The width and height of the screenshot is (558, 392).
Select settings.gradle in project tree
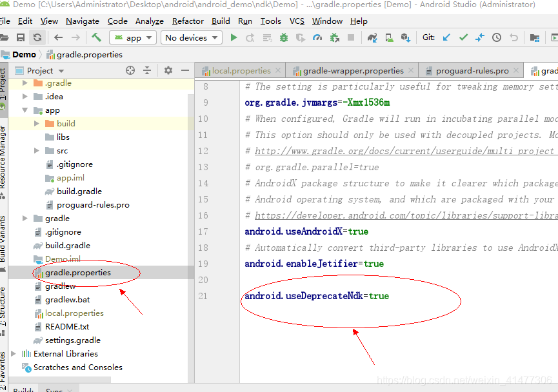coord(73,340)
